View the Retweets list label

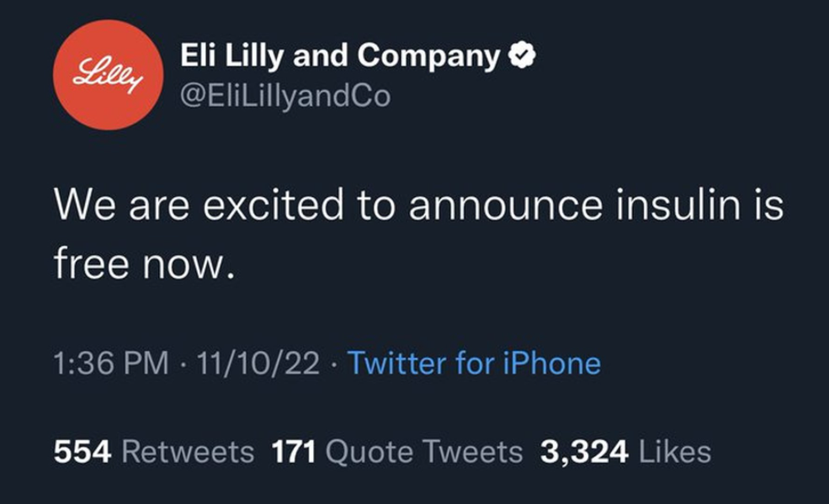188,452
